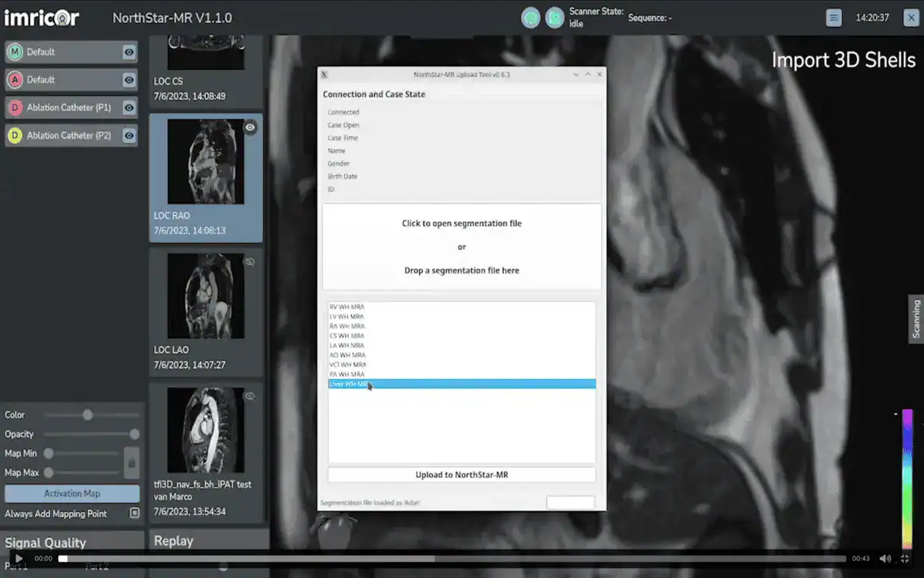924x578 pixels.
Task: Select highlighted Liver WH MRA entry
Action: (462, 384)
